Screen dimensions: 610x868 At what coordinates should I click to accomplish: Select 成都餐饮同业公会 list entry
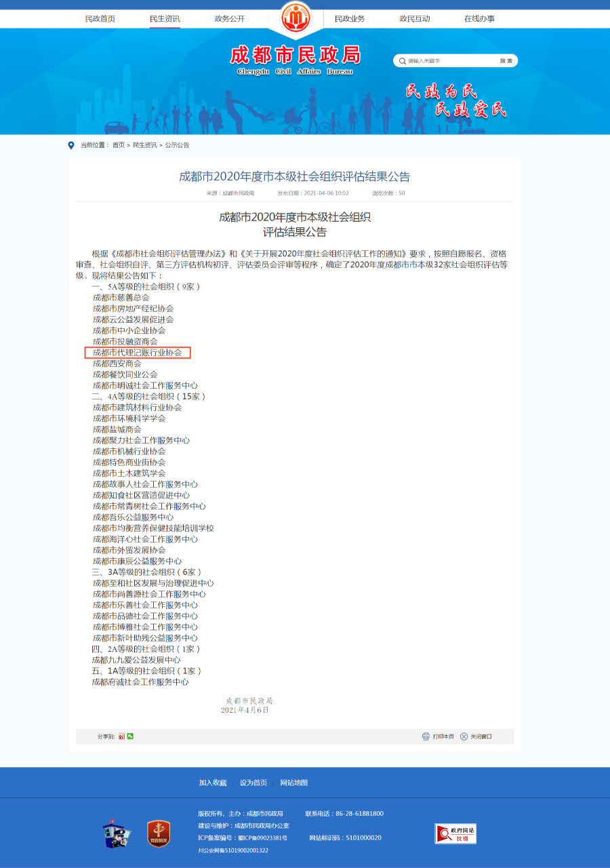click(x=125, y=374)
